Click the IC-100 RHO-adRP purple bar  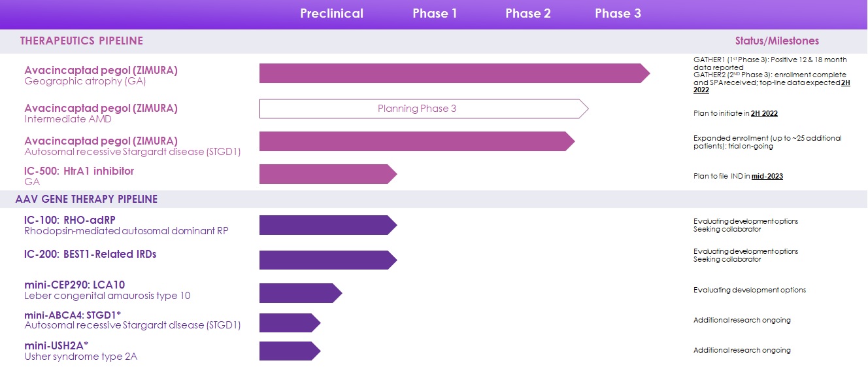coord(325,225)
